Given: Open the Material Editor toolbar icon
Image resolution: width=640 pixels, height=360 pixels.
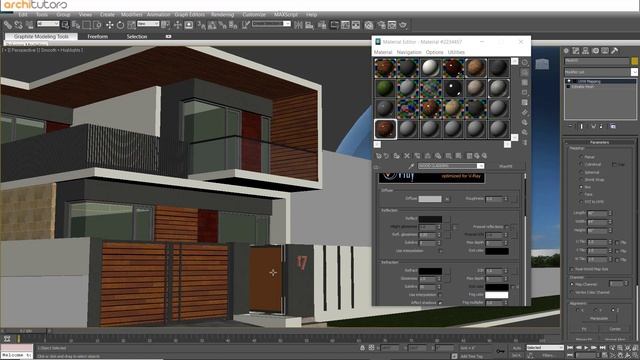Looking at the screenshot, I should (x=369, y=25).
